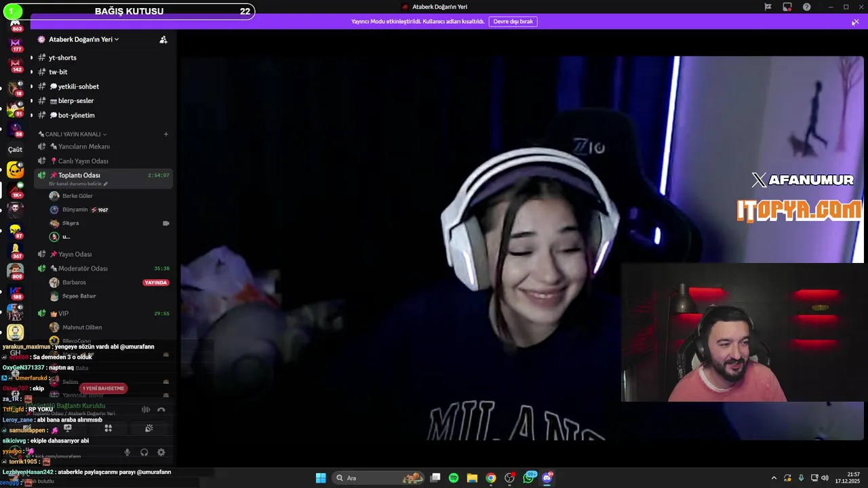Open the Discord inbox icon in title bar
This screenshot has height=488, width=868.
pos(787,7)
